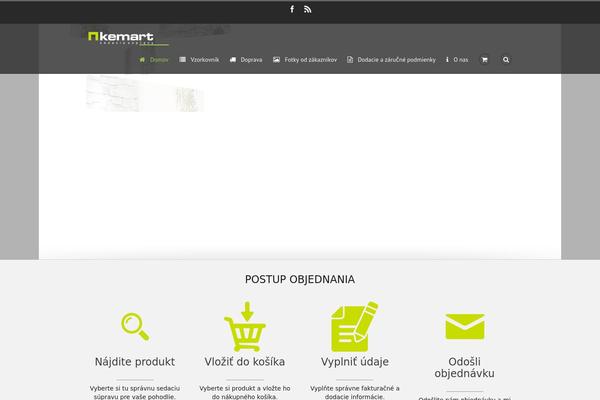Screen dimensions: 600x400
Task: Click the search magnifier in navigation
Action: (506, 60)
